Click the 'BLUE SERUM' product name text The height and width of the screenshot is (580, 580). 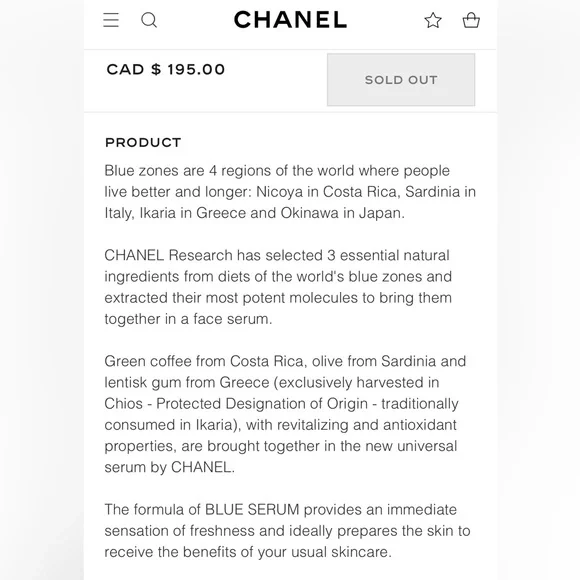(252, 509)
